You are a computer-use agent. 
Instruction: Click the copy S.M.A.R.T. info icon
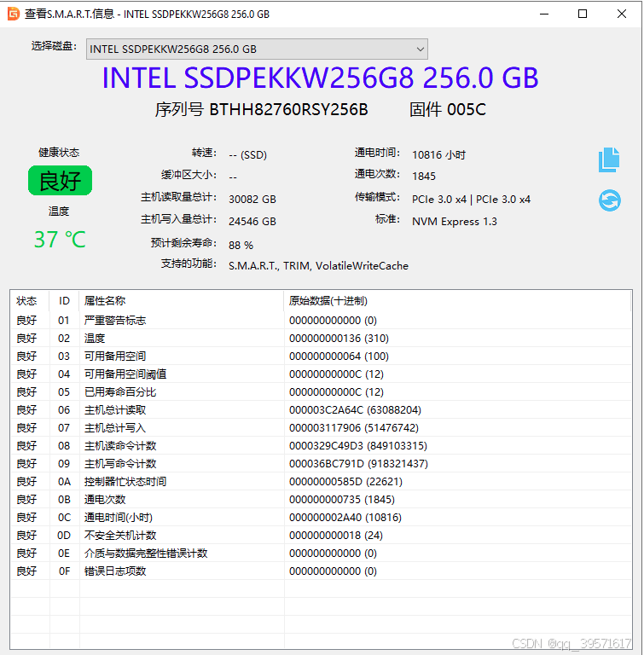click(x=609, y=160)
